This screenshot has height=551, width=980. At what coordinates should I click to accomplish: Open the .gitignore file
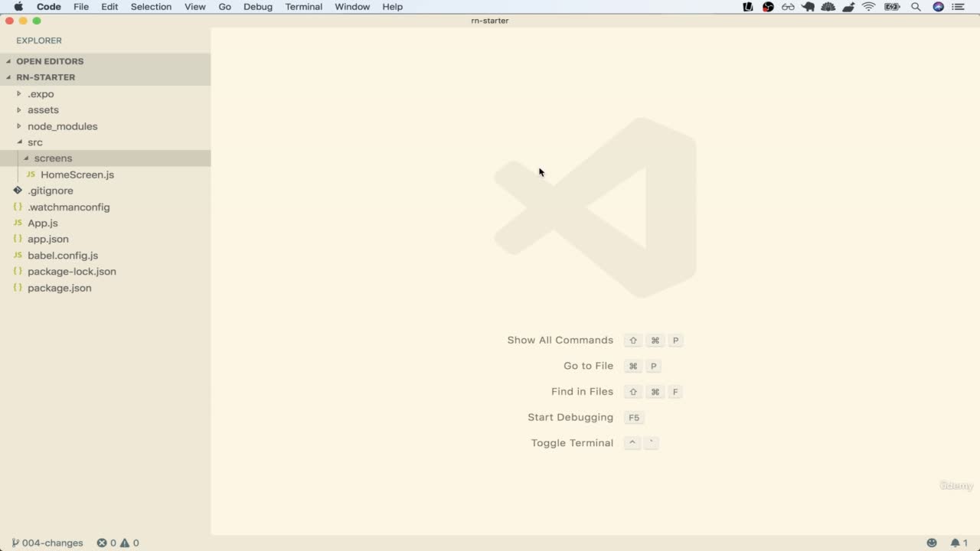click(51, 191)
